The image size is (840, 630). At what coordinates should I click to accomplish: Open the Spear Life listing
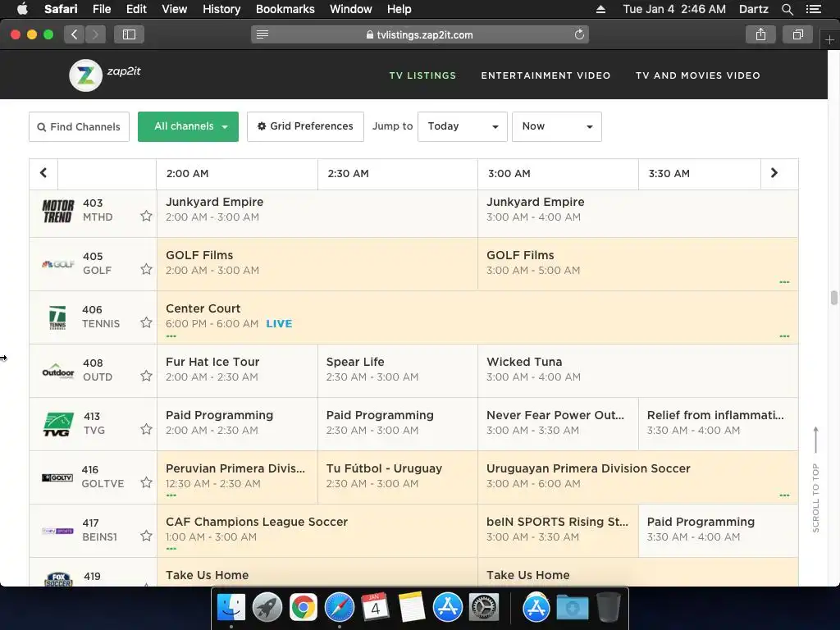398,371
